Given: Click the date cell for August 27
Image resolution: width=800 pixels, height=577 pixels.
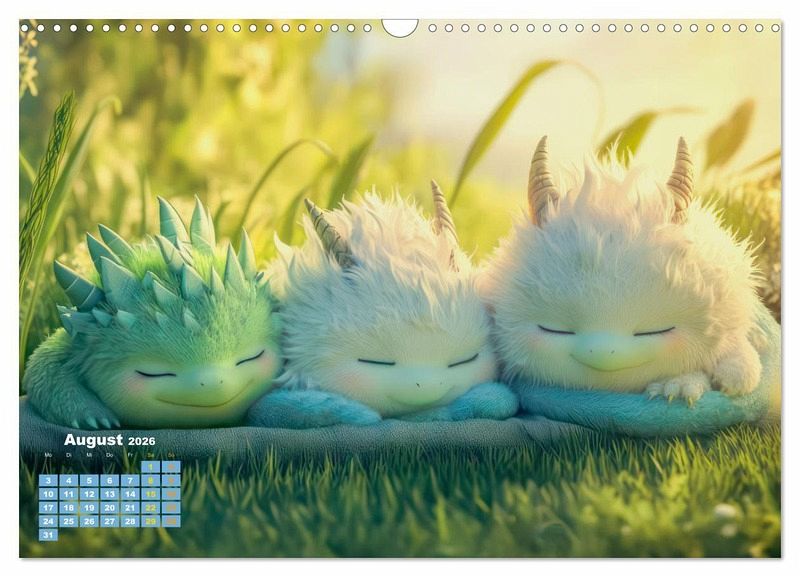Looking at the screenshot, I should point(109,521).
